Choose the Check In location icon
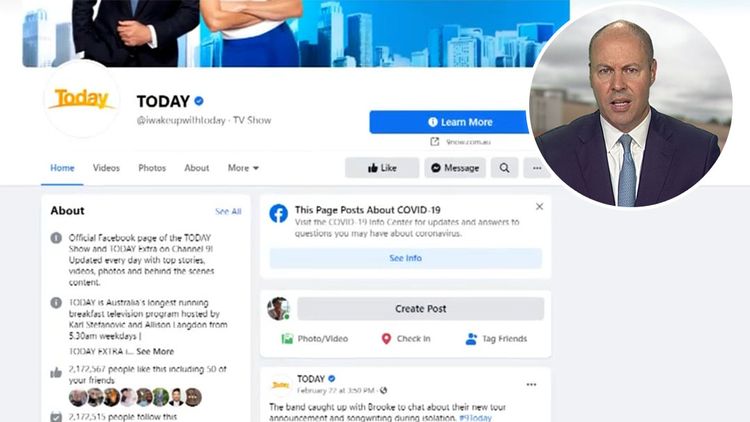 386,339
